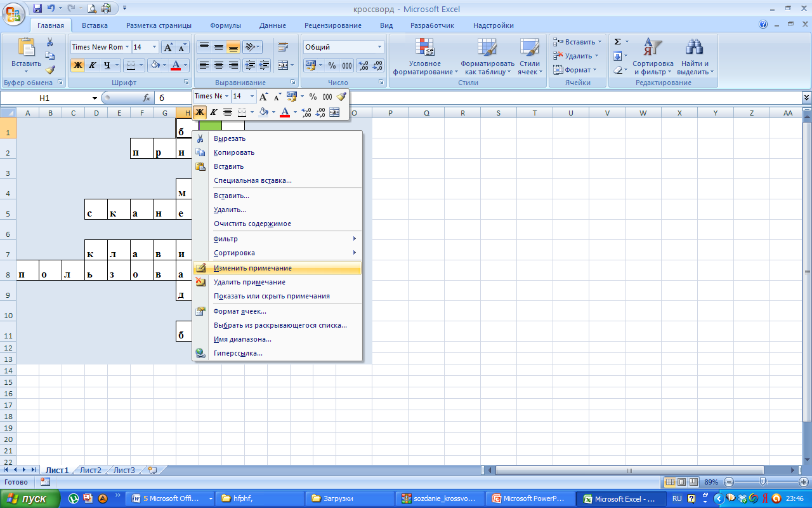Open the Вставка ribbon tab
Screen dimensions: 812x508
tap(95, 25)
